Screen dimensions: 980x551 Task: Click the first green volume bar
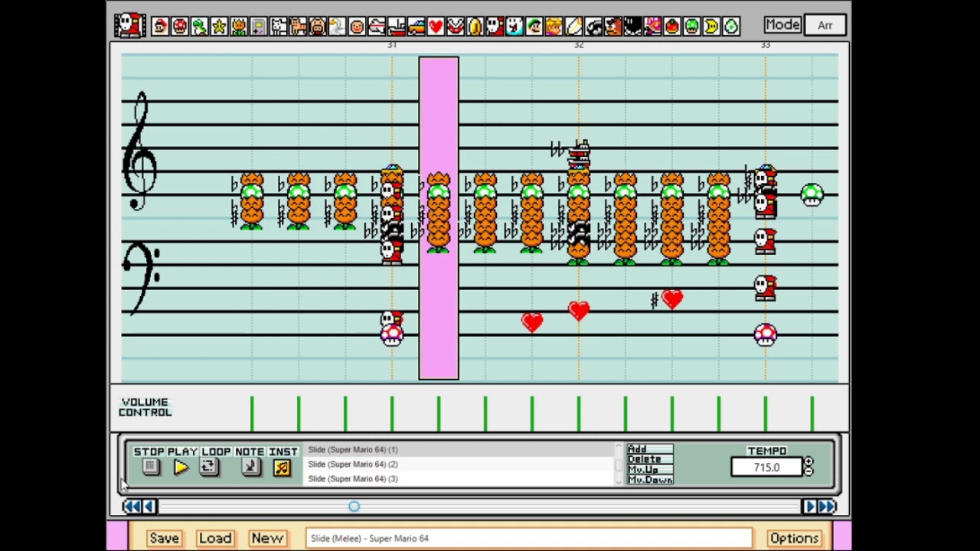click(x=252, y=413)
